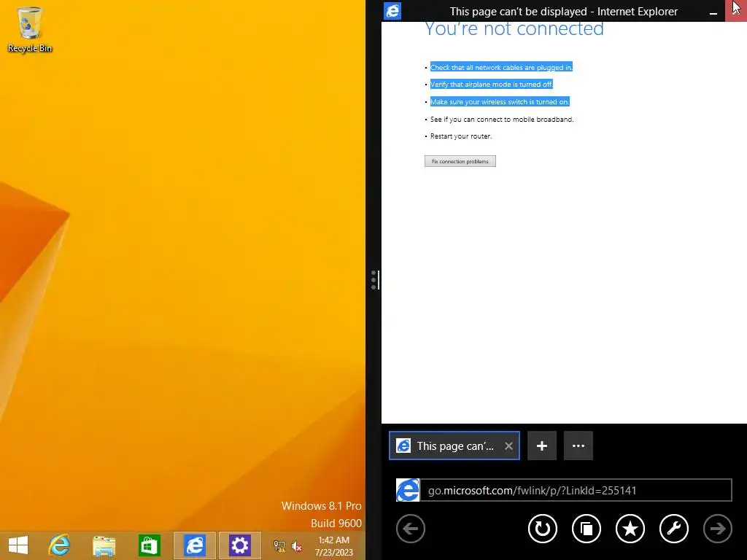Image resolution: width=747 pixels, height=560 pixels.
Task: Open the Recycle Bin desktop icon
Action: pos(29,29)
